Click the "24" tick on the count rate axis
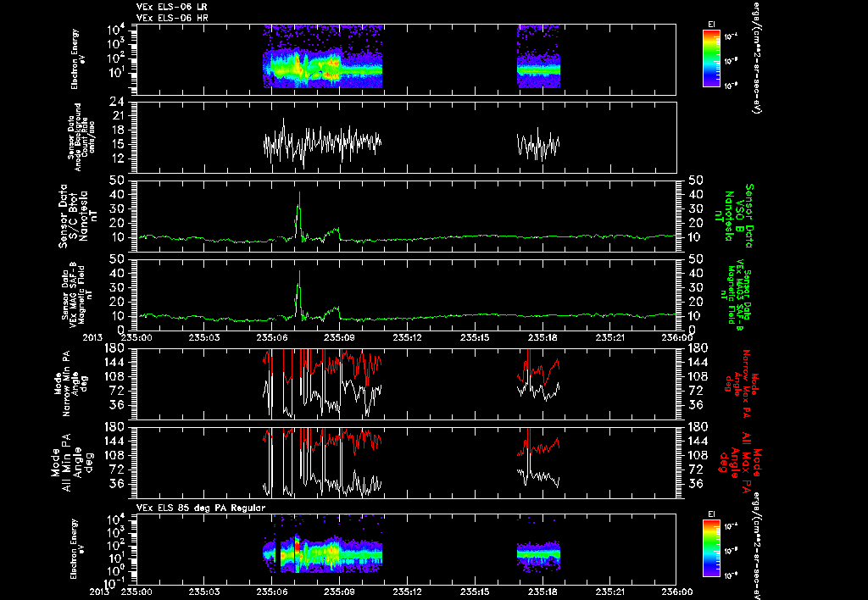Image resolution: width=868 pixels, height=600 pixels. click(119, 102)
